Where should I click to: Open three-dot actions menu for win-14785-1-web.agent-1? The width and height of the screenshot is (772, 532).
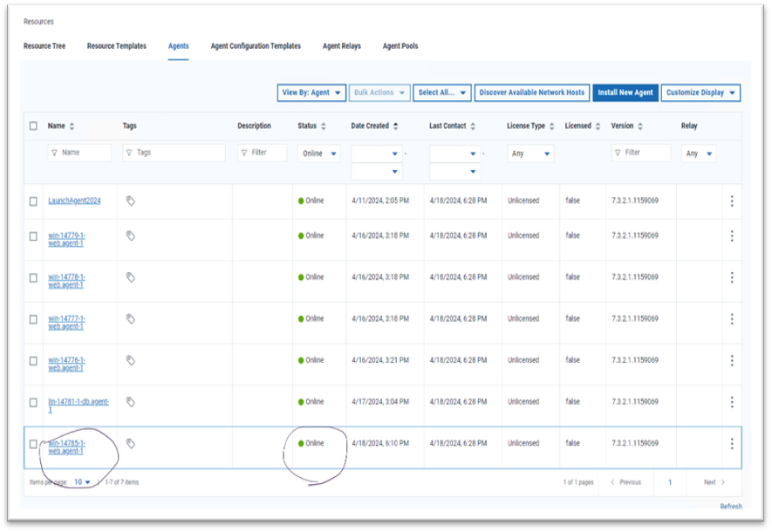(x=731, y=444)
